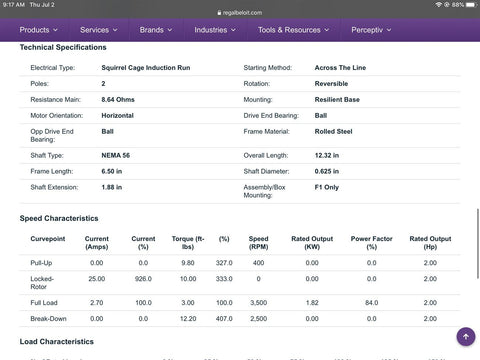
Task: Click the page vertical scrollbar
Action: click(478, 243)
